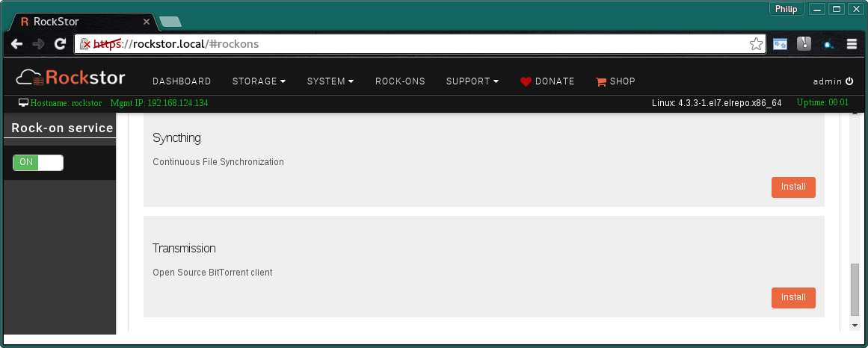This screenshot has width=868, height=348.
Task: Expand the Storage dropdown menu
Action: pos(259,81)
